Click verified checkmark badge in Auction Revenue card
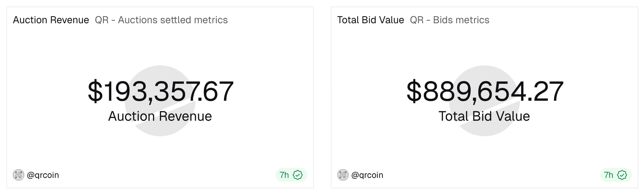Viewport: 644px width, 195px height. pos(297,175)
